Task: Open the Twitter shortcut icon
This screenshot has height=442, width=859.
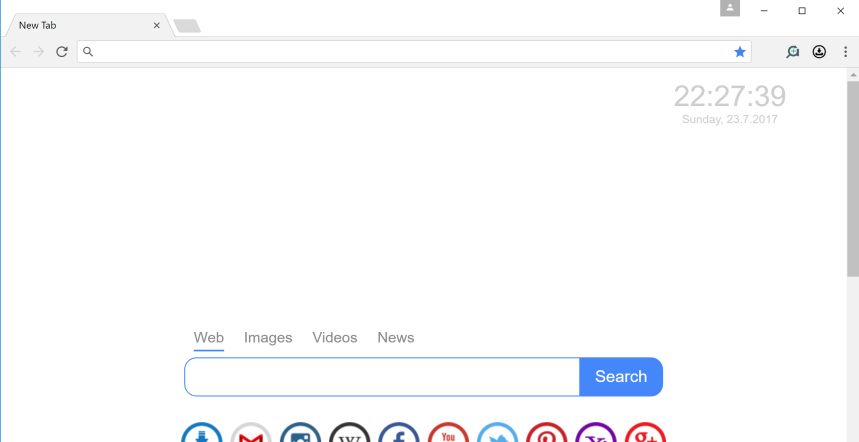Action: tap(497, 435)
